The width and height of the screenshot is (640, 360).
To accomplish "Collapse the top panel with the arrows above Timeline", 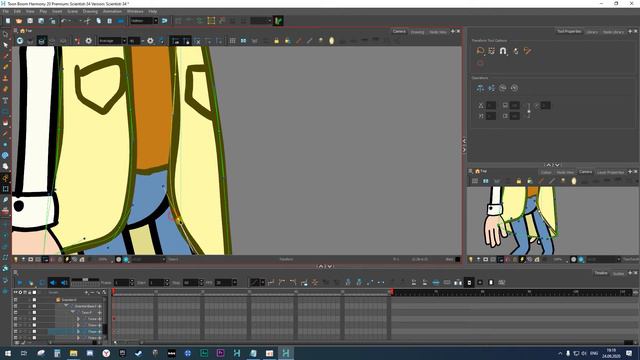I will coord(325,267).
